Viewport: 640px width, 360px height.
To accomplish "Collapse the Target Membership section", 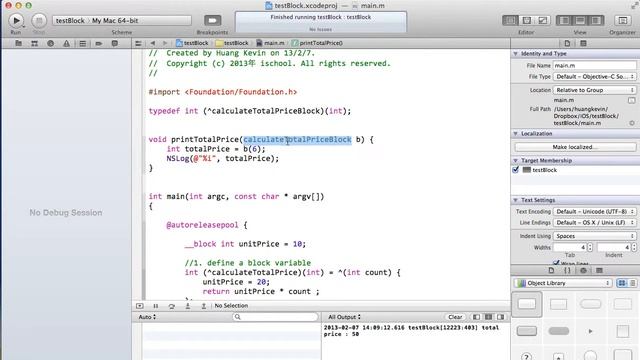I will [x=516, y=160].
